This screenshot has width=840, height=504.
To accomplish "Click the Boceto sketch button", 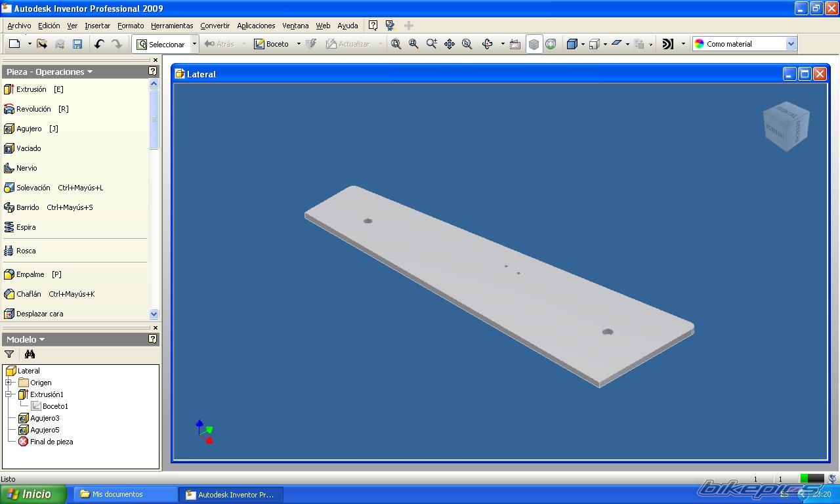I will click(x=272, y=44).
